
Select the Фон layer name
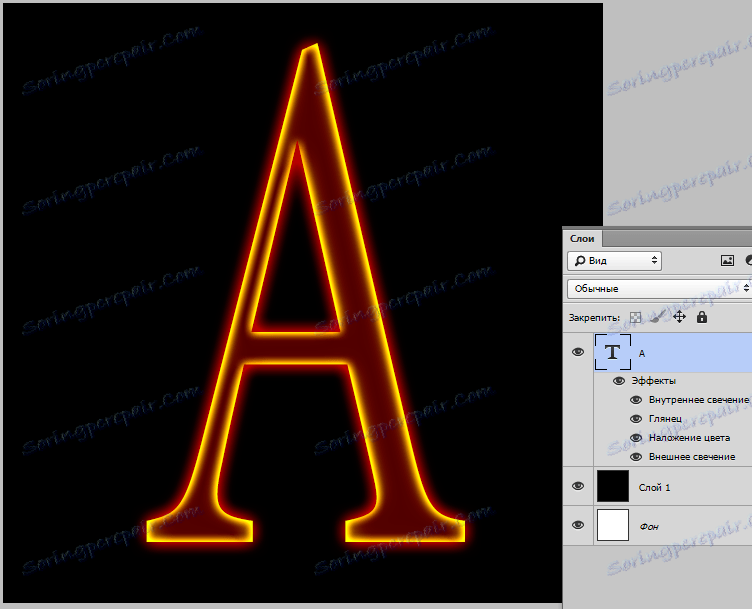(649, 527)
